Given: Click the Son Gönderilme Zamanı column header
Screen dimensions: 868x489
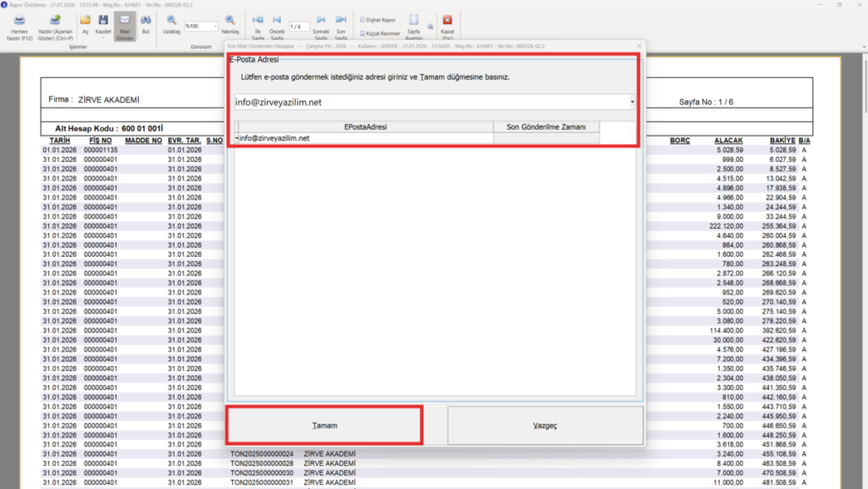Looking at the screenshot, I should [x=546, y=126].
